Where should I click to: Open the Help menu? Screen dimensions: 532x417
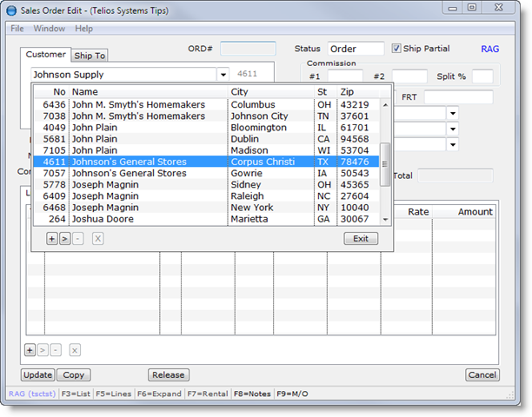click(x=83, y=28)
